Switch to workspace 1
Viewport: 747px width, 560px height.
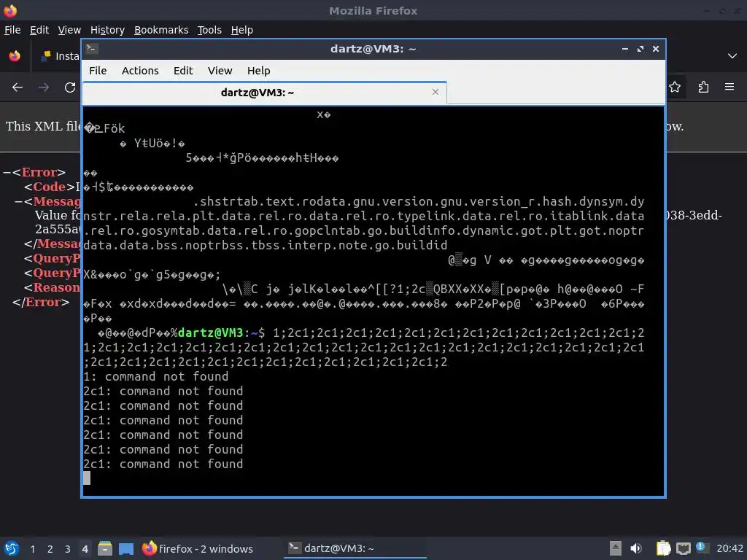point(32,549)
